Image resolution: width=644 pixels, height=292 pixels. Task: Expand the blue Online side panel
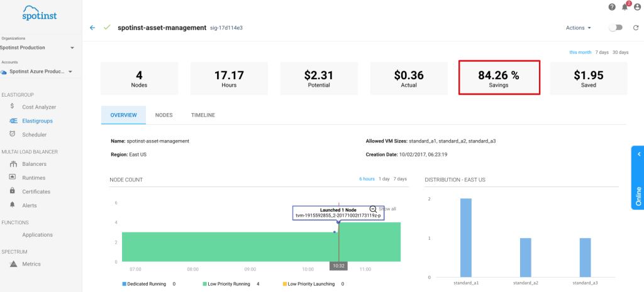[637, 179]
